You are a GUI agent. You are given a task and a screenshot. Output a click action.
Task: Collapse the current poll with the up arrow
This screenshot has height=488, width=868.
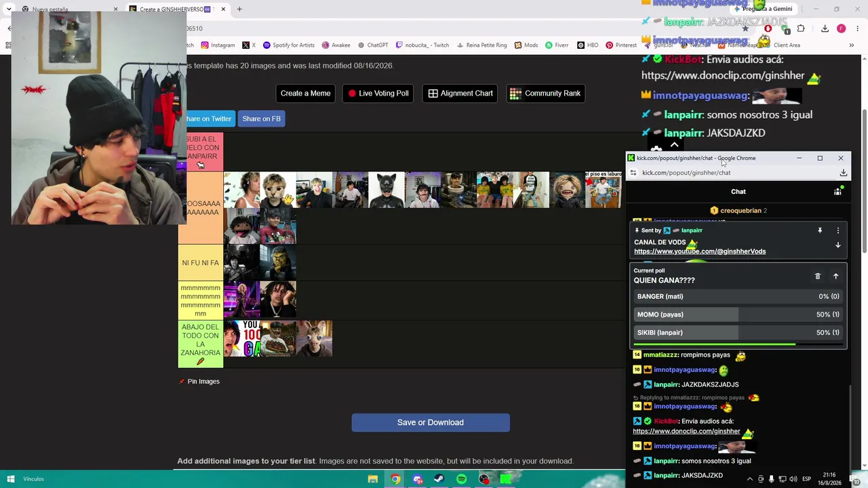point(835,276)
